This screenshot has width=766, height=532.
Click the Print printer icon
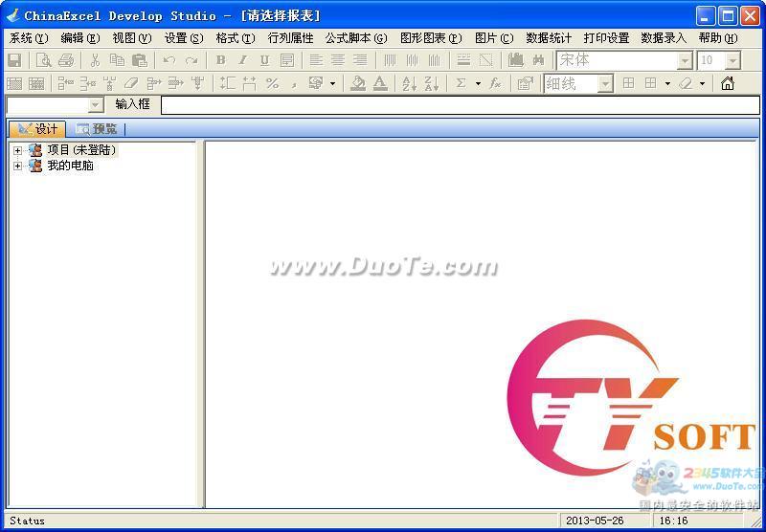click(x=66, y=60)
